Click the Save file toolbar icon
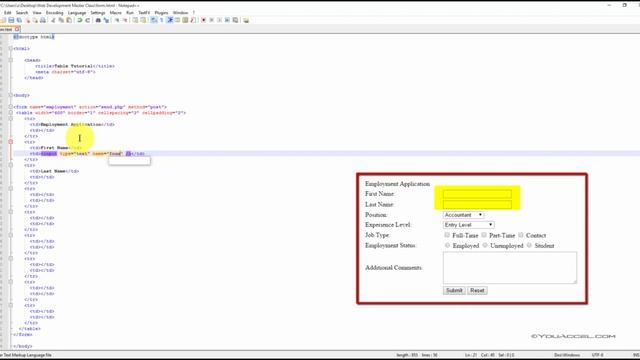Viewport: 640px width, 360px height. (11, 20)
